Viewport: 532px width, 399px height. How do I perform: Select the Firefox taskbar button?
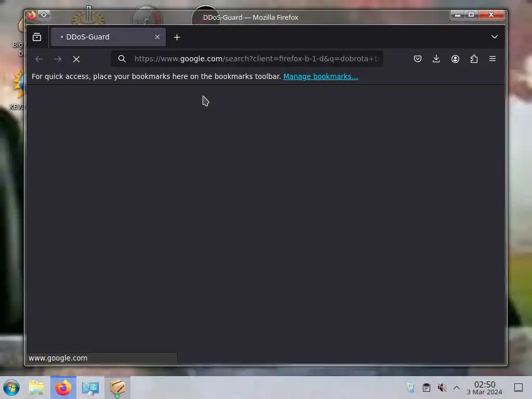coord(63,388)
